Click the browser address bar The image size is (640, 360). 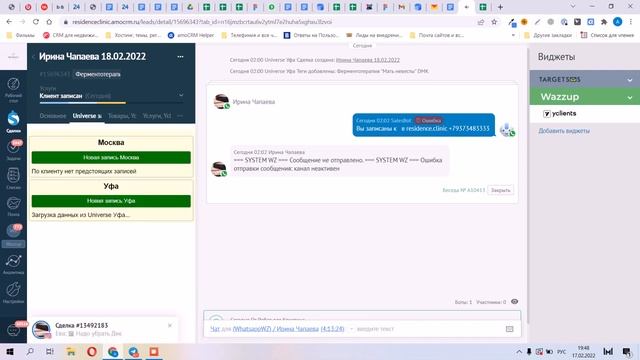[x=269, y=22]
